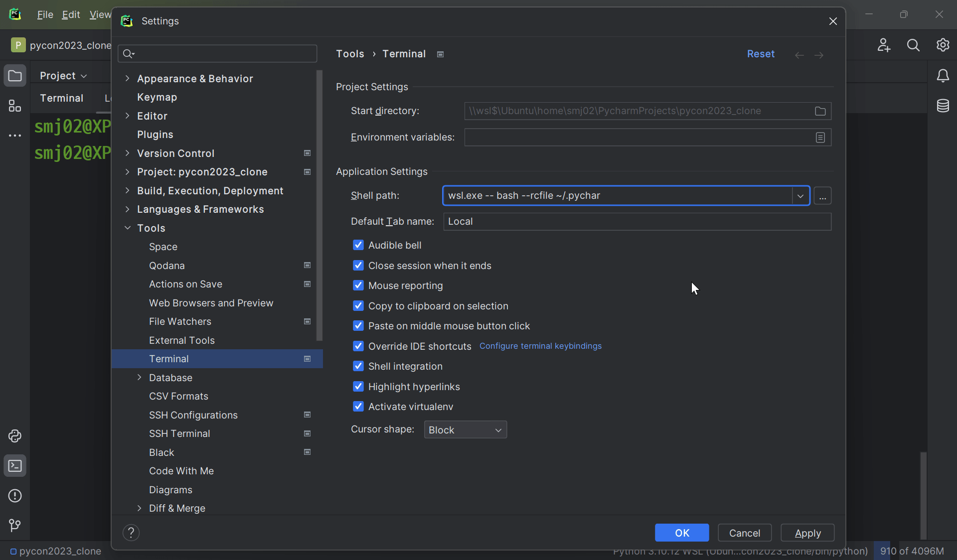Open the Problems tool window icon

point(15,496)
